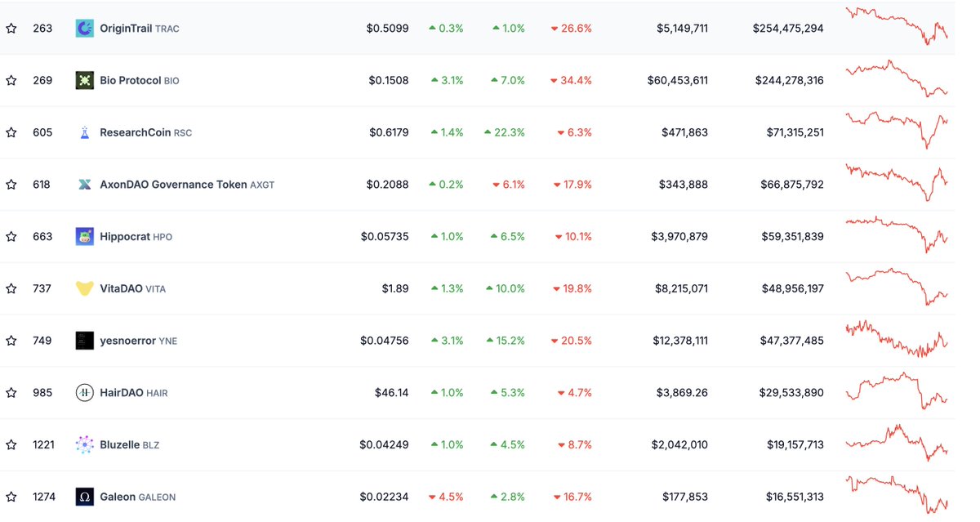Open the OriginTrail TRAC coin page
The image size is (980, 522).
[140, 29]
